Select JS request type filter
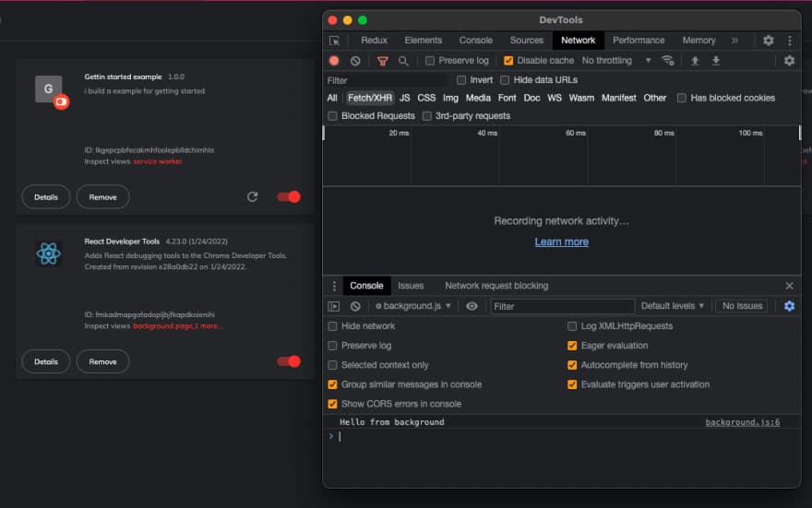The height and width of the screenshot is (508, 812). [404, 99]
